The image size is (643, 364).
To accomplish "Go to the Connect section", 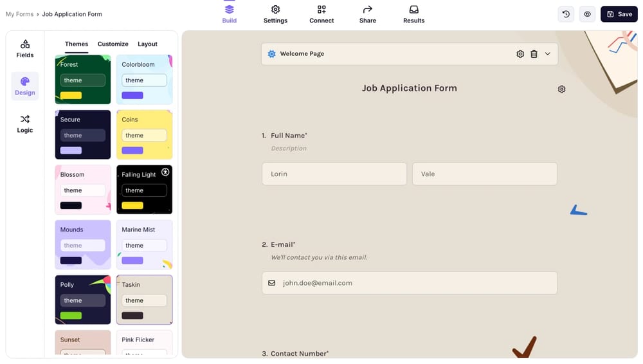I will [x=321, y=14].
